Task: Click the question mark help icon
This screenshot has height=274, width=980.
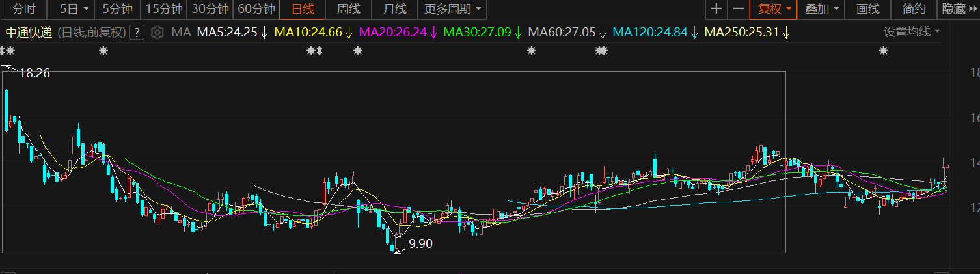Action: point(137,33)
